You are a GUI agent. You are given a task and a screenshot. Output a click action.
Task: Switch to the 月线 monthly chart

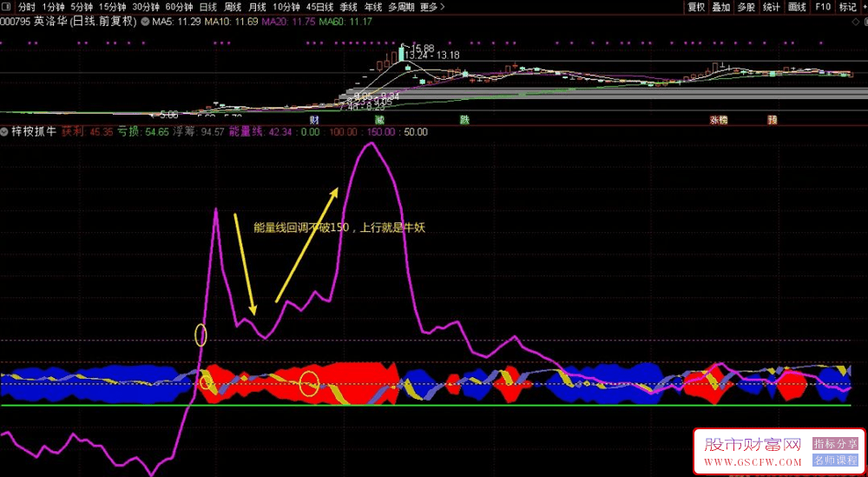point(257,7)
